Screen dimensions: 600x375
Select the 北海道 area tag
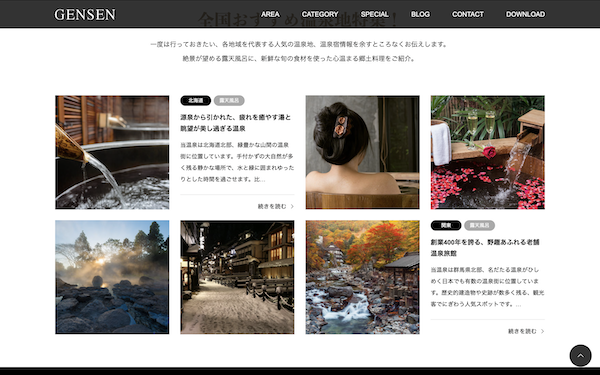pyautogui.click(x=196, y=101)
